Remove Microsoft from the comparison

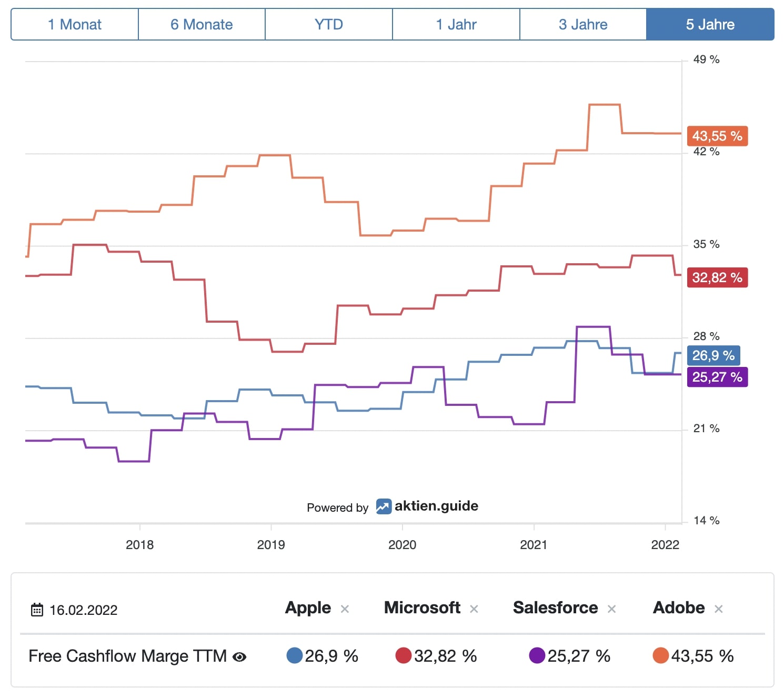(x=474, y=609)
